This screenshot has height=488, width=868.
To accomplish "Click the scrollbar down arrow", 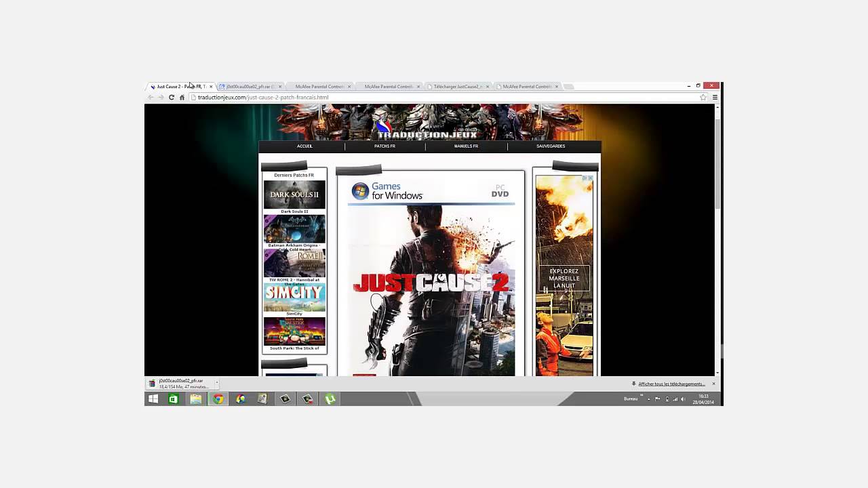I will click(x=717, y=373).
